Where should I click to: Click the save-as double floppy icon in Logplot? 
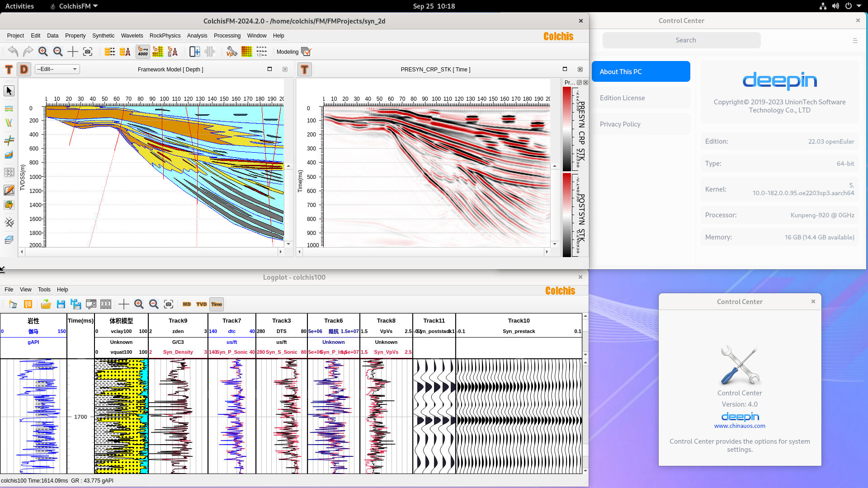[x=76, y=304]
